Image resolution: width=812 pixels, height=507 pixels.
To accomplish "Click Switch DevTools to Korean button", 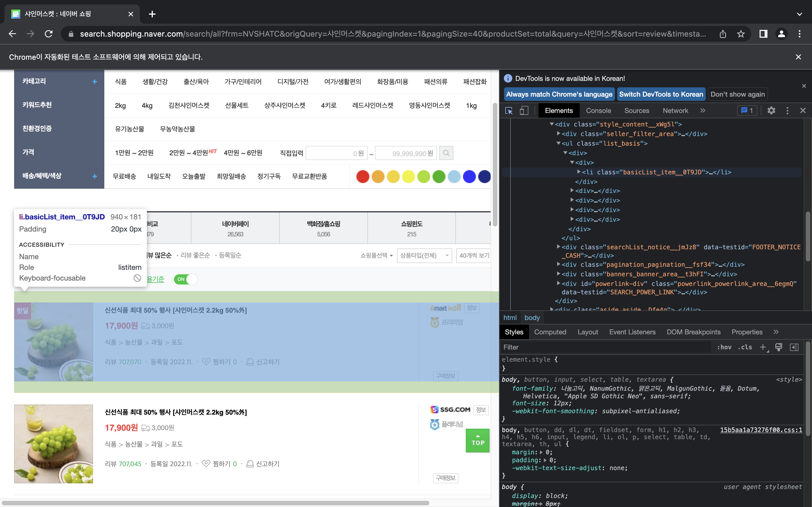I will 661,94.
